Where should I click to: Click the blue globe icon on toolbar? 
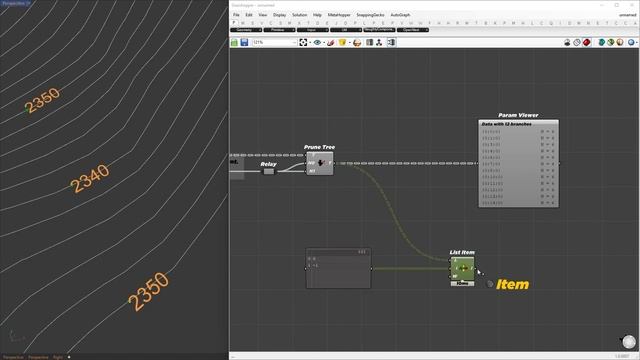631,42
